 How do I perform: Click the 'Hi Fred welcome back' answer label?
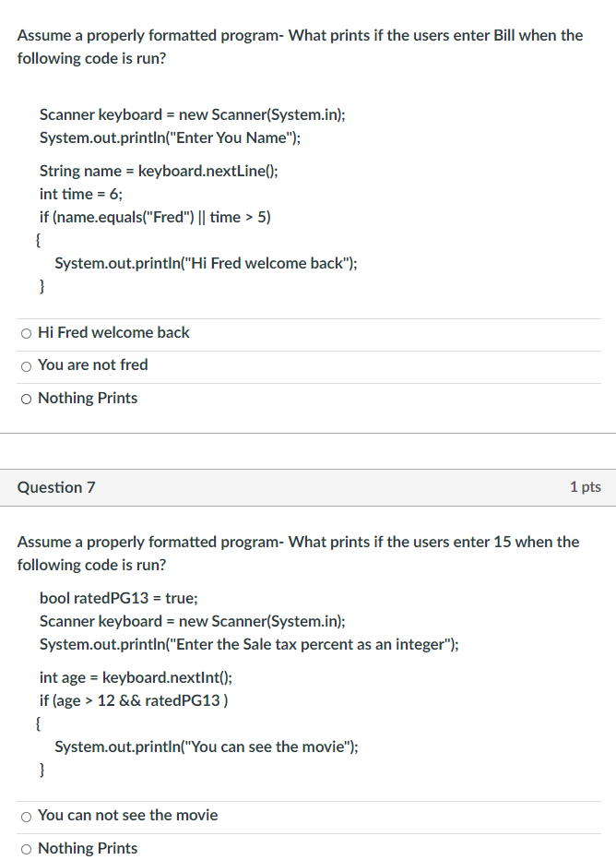pos(113,332)
